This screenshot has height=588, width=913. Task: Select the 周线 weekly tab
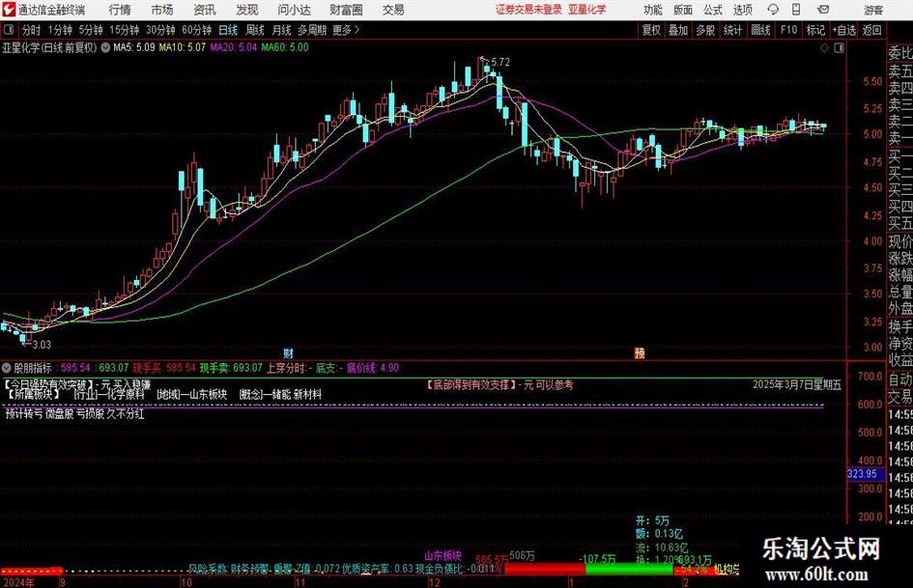pos(255,30)
